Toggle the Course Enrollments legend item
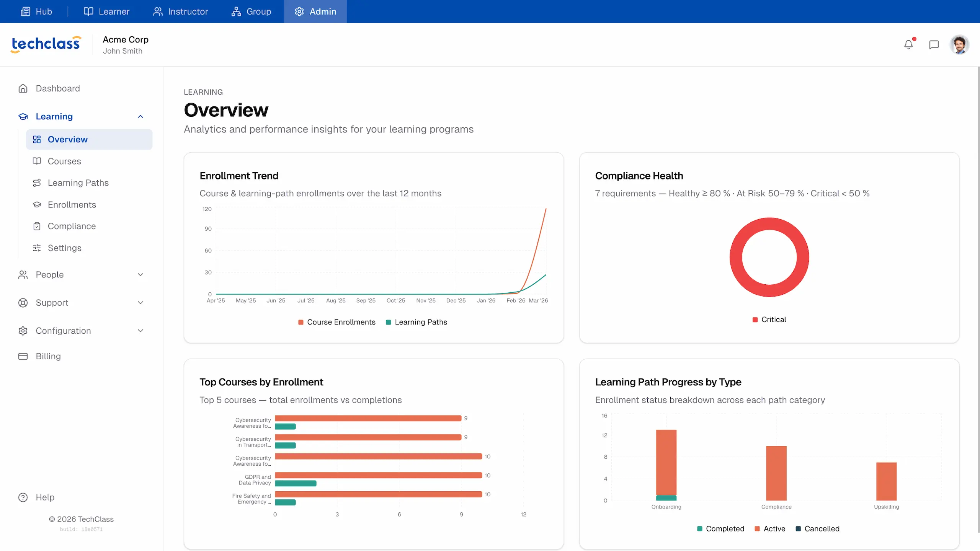This screenshot has width=980, height=551. tap(336, 322)
